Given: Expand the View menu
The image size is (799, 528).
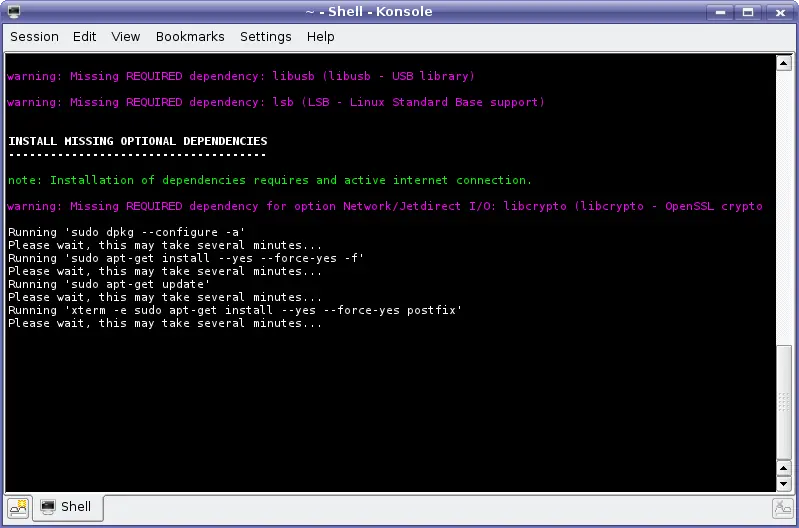Looking at the screenshot, I should click(125, 37).
